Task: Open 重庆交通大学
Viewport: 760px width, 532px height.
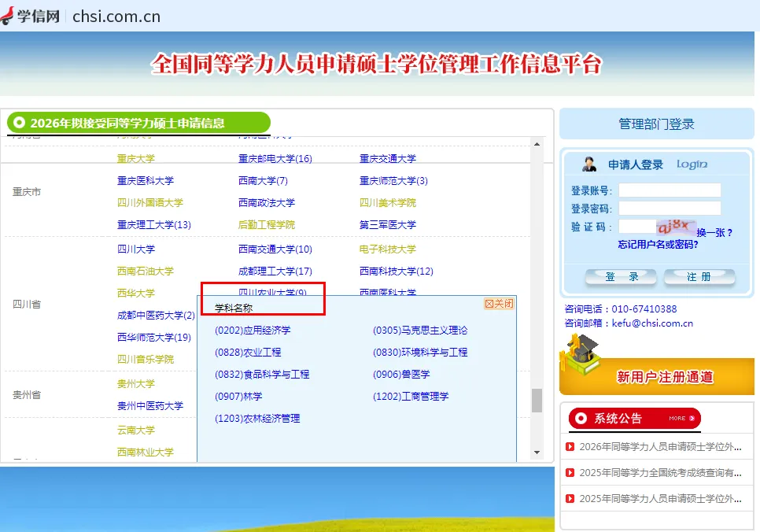Action: (x=388, y=159)
